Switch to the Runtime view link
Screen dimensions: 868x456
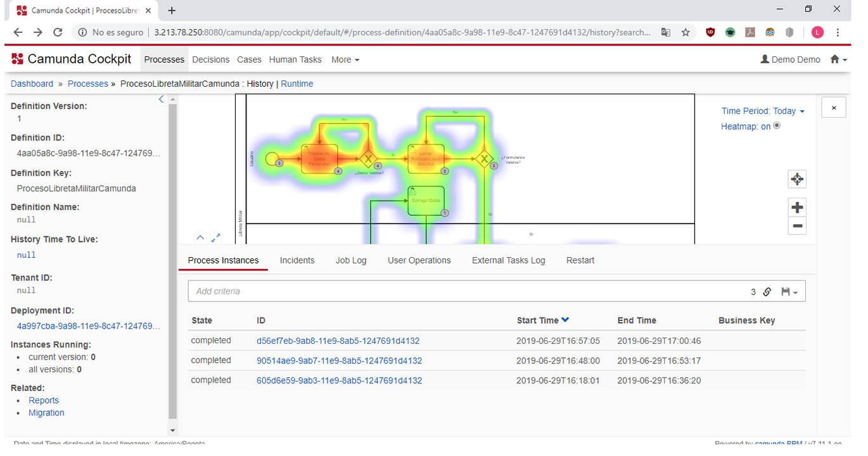coord(297,84)
